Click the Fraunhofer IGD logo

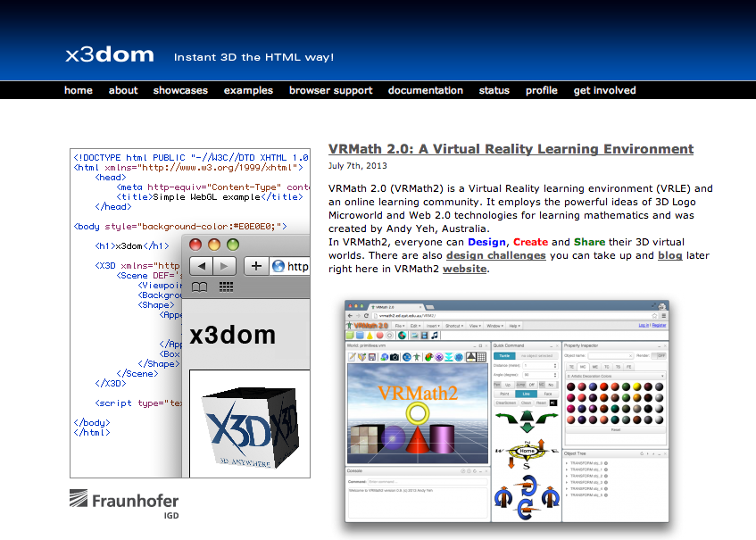124,504
